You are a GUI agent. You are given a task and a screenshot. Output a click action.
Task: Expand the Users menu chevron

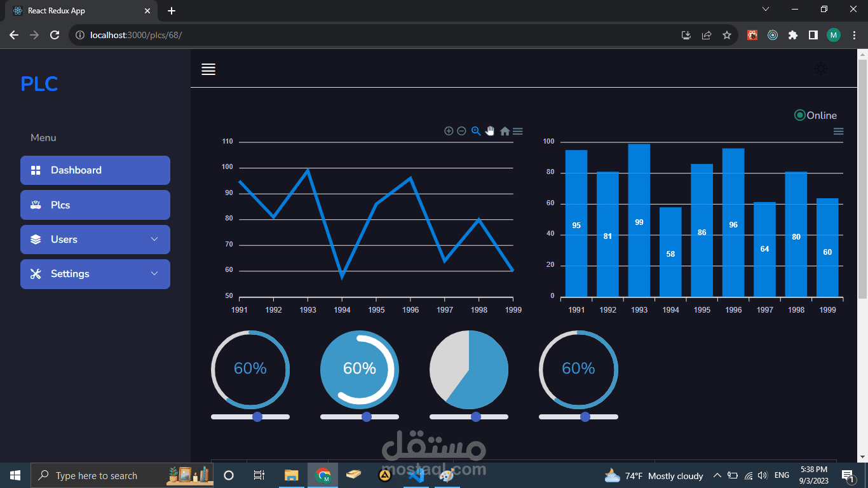(x=154, y=240)
